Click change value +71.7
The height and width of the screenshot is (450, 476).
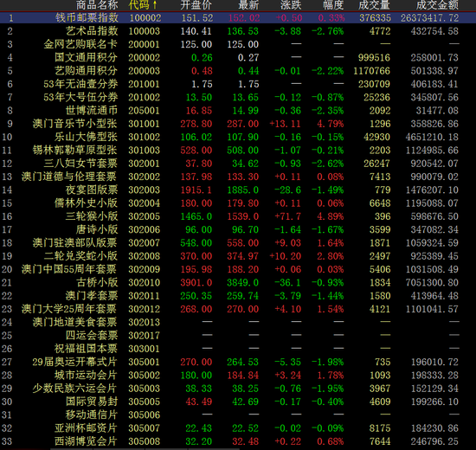tap(288, 216)
